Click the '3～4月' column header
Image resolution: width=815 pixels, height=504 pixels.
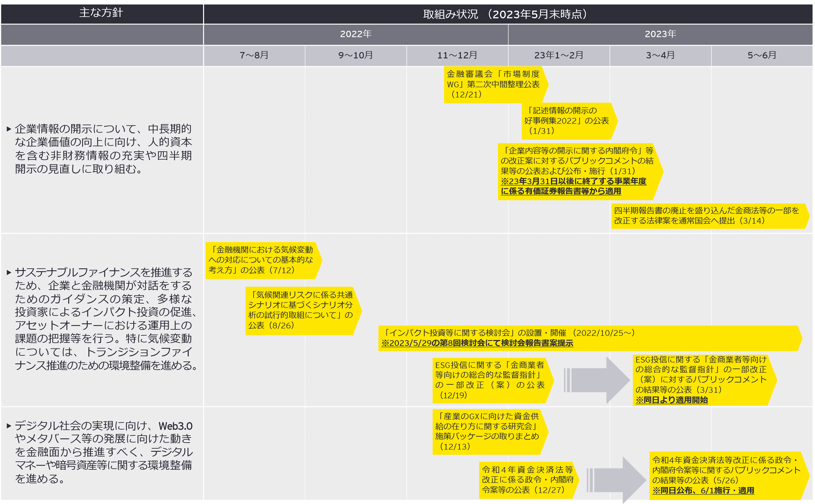[x=660, y=55]
